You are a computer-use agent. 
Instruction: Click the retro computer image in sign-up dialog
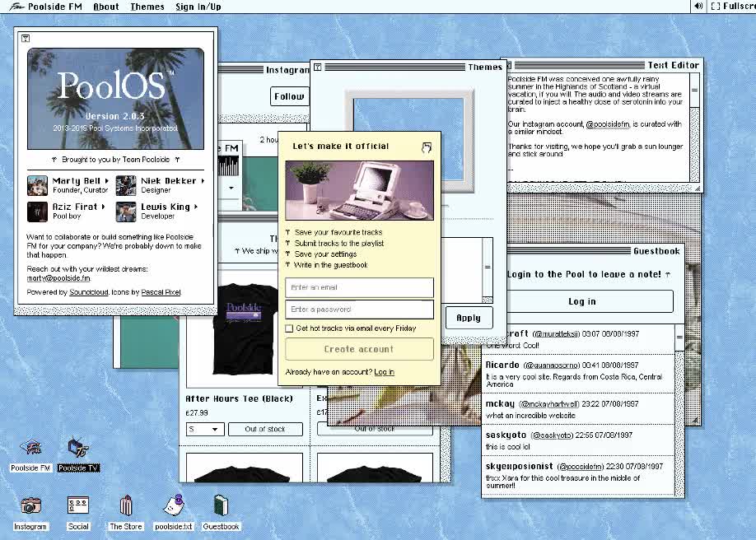pyautogui.click(x=359, y=190)
